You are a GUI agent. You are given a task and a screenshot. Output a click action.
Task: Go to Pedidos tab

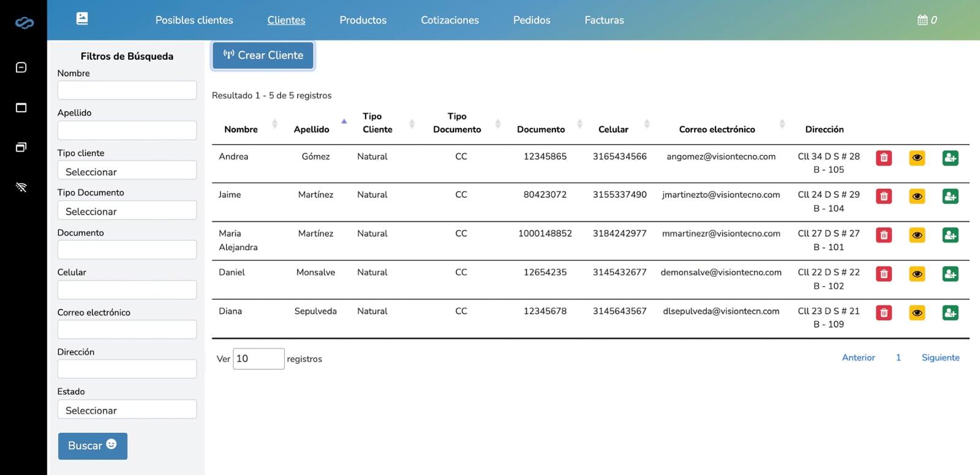(532, 20)
